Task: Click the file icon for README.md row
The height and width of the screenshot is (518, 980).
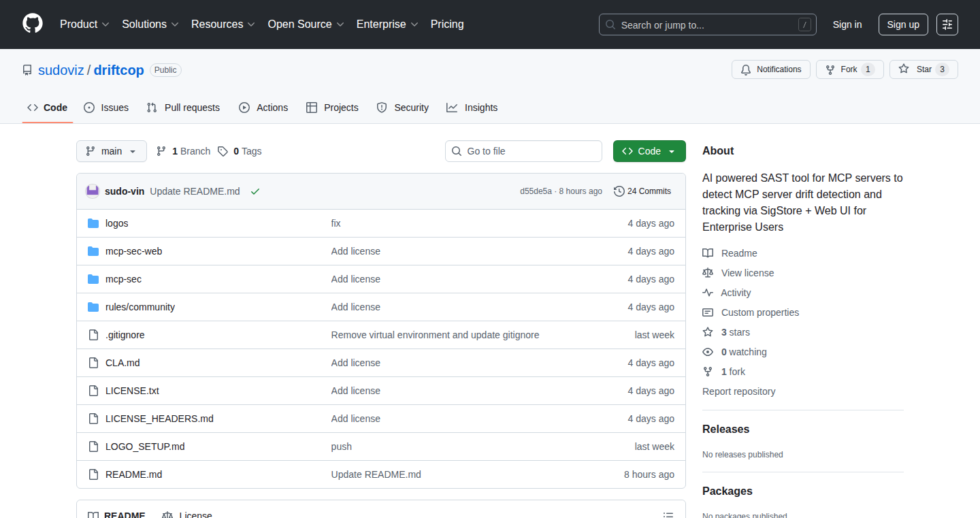Action: (x=93, y=474)
